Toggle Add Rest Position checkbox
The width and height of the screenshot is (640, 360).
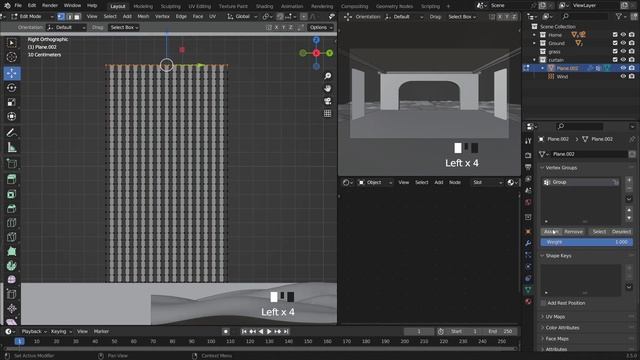click(x=543, y=303)
